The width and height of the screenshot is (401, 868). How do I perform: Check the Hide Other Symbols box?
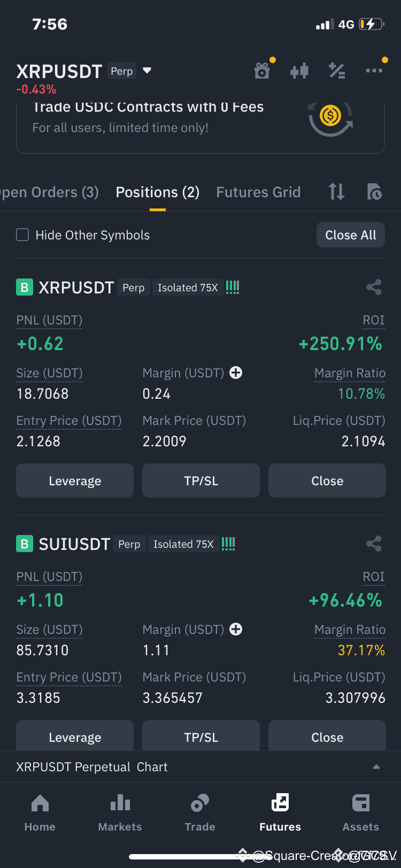click(22, 235)
